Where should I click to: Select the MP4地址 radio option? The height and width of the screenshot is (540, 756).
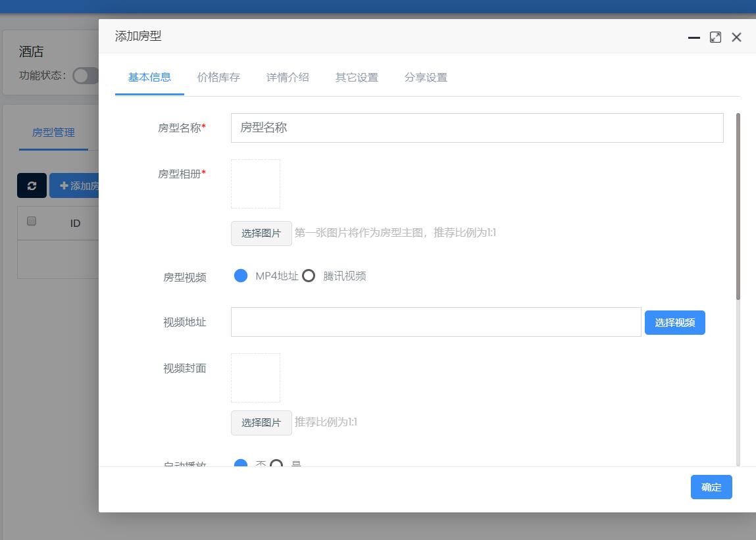[241, 276]
